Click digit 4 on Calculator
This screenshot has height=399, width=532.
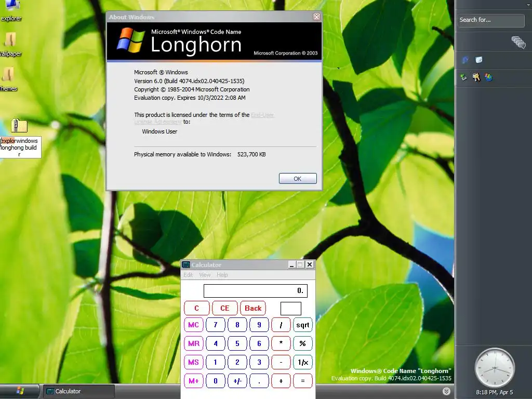point(216,343)
